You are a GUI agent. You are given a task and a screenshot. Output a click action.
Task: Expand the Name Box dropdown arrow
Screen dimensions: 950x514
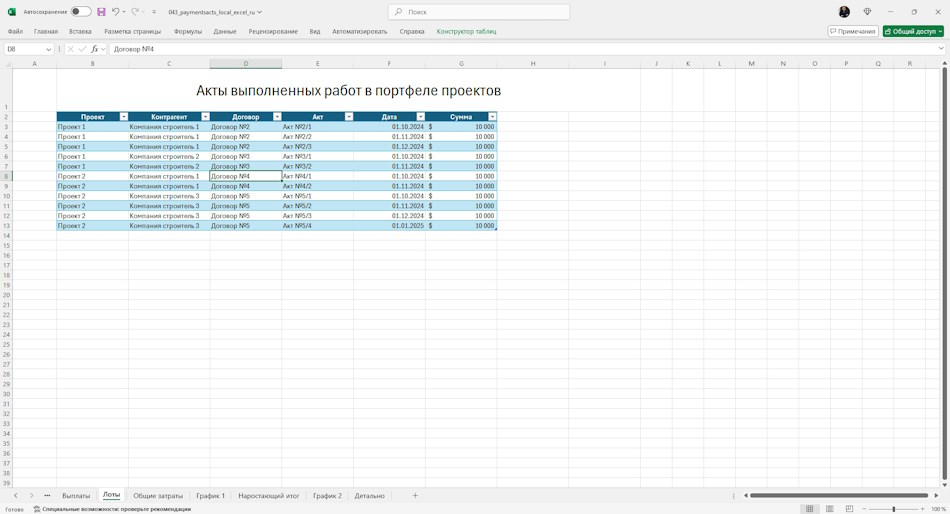point(48,49)
